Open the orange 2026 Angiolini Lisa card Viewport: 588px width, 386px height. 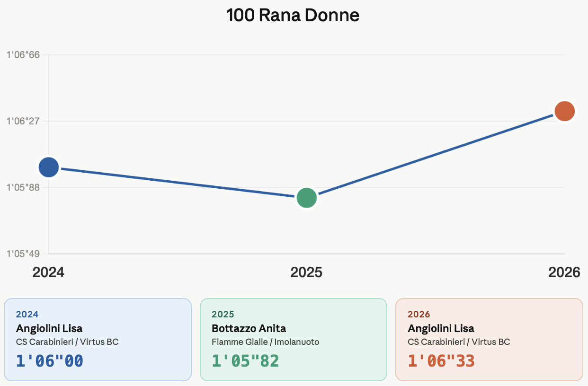point(489,339)
